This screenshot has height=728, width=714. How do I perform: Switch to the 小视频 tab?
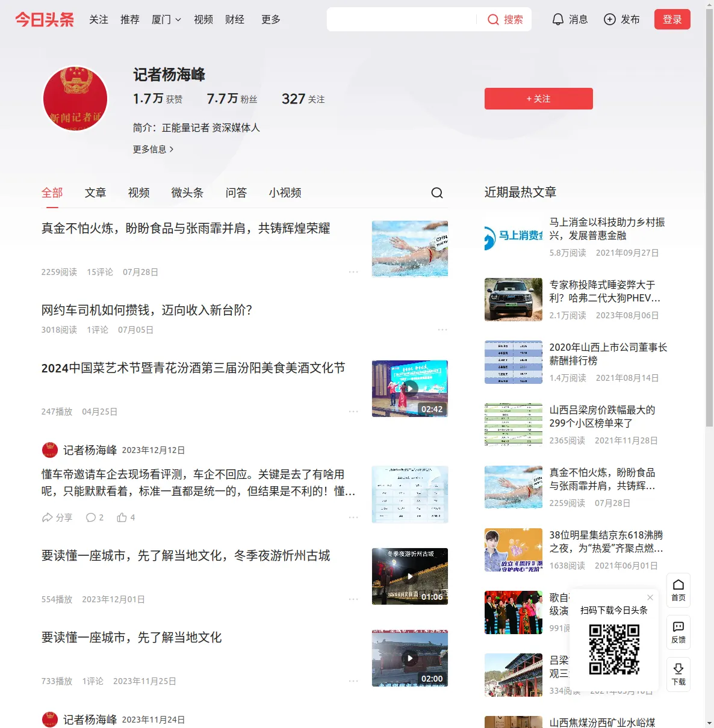[x=285, y=193]
